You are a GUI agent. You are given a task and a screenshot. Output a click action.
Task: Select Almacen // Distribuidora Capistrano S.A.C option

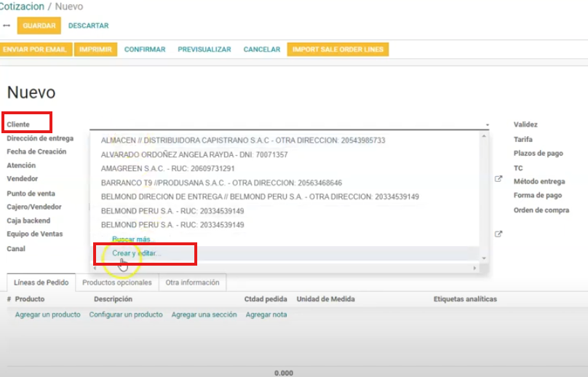point(243,140)
